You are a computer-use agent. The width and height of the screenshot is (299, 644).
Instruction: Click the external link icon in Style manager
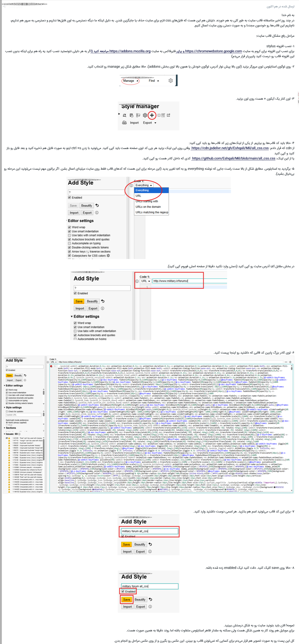(169, 115)
